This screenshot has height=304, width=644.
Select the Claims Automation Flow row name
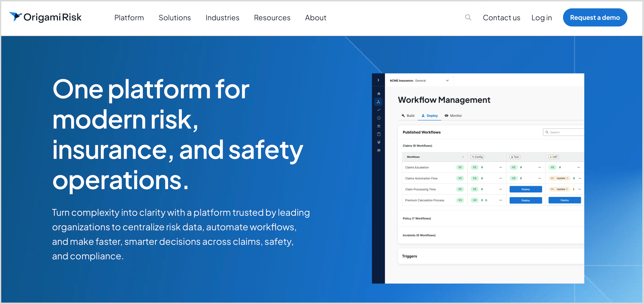click(x=421, y=178)
